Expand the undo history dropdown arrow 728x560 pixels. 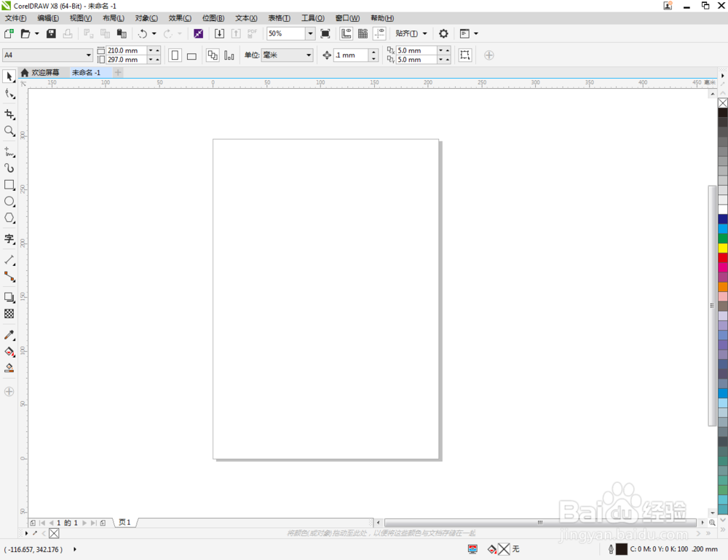154,33
